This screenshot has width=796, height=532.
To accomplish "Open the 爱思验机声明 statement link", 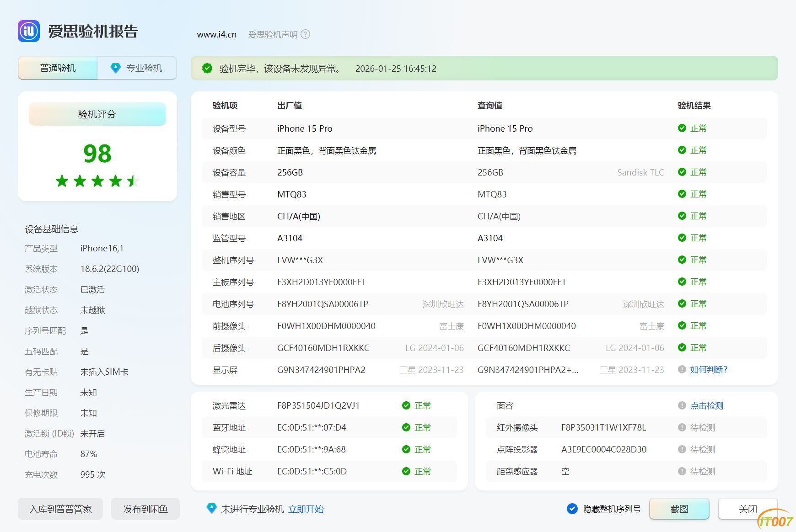I will 273,34.
